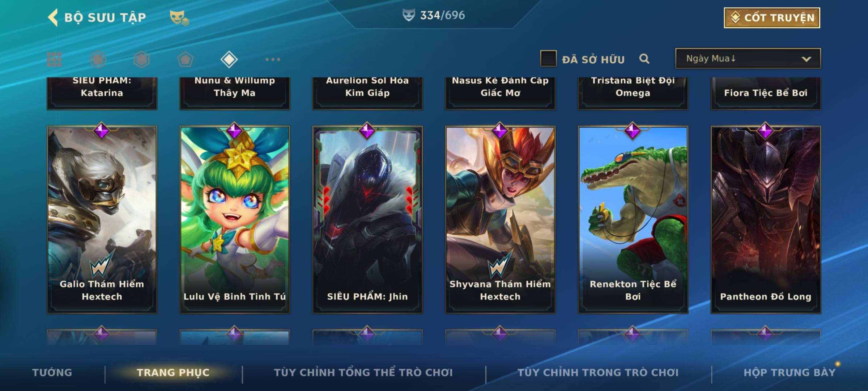868x391 pixels.
Task: Open the Hộp Trưng Bày tab
Action: click(790, 372)
